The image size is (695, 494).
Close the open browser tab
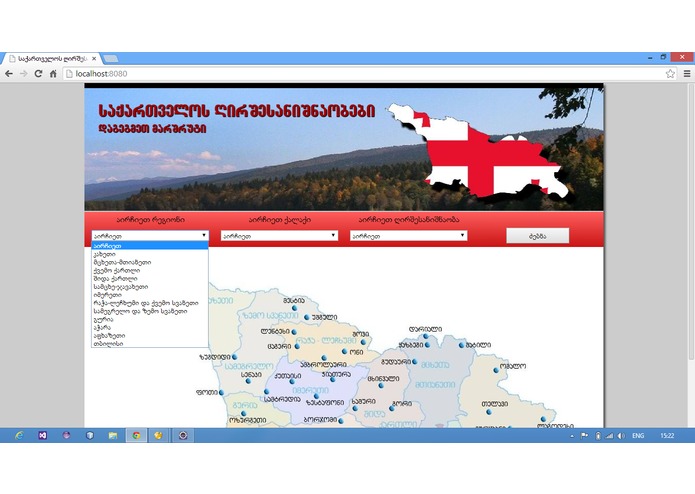(94, 58)
